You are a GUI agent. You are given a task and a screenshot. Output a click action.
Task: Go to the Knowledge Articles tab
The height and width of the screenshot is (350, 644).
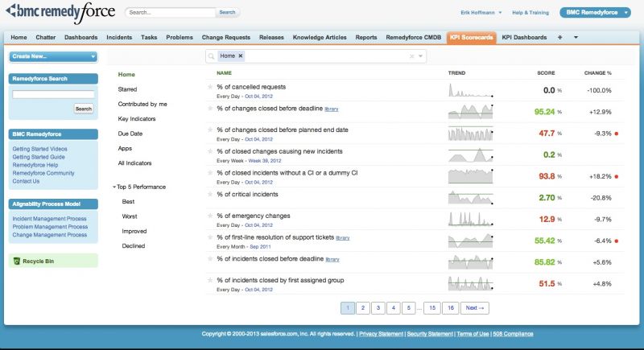[320, 37]
